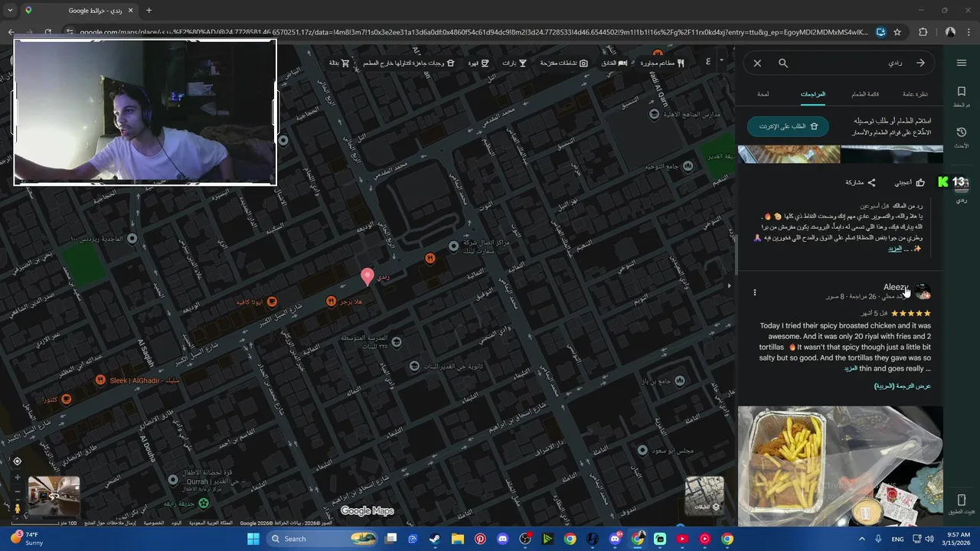Open the Chrome extensions puzzle icon

(x=923, y=32)
